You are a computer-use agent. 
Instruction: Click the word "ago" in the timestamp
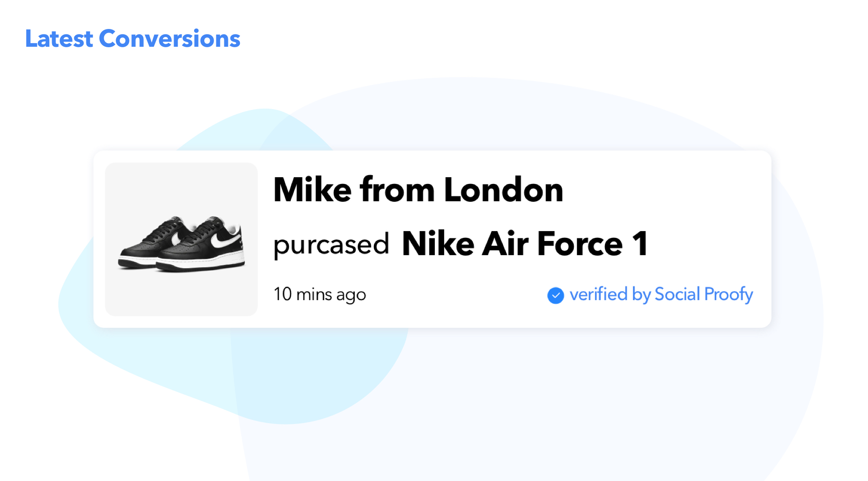click(351, 295)
